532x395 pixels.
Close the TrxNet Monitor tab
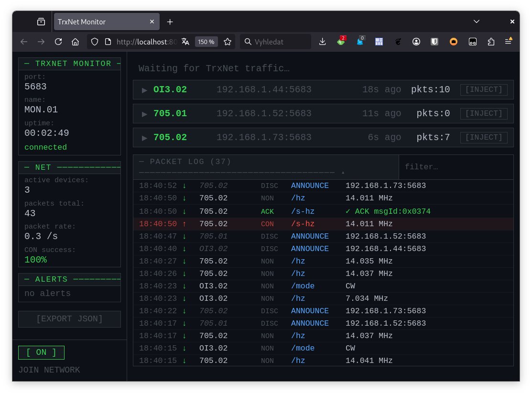tap(152, 22)
